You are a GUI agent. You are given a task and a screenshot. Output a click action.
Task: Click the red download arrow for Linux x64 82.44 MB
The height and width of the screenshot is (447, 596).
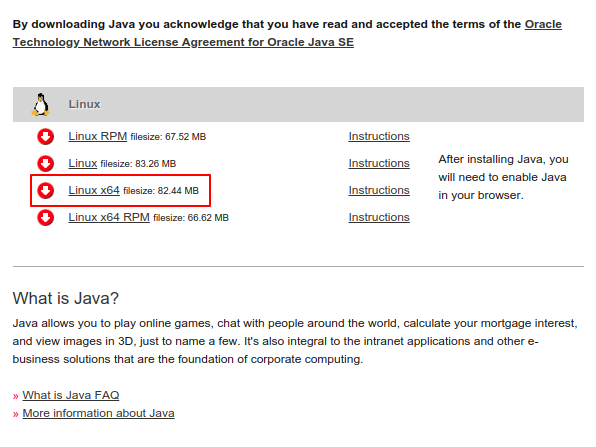point(46,190)
